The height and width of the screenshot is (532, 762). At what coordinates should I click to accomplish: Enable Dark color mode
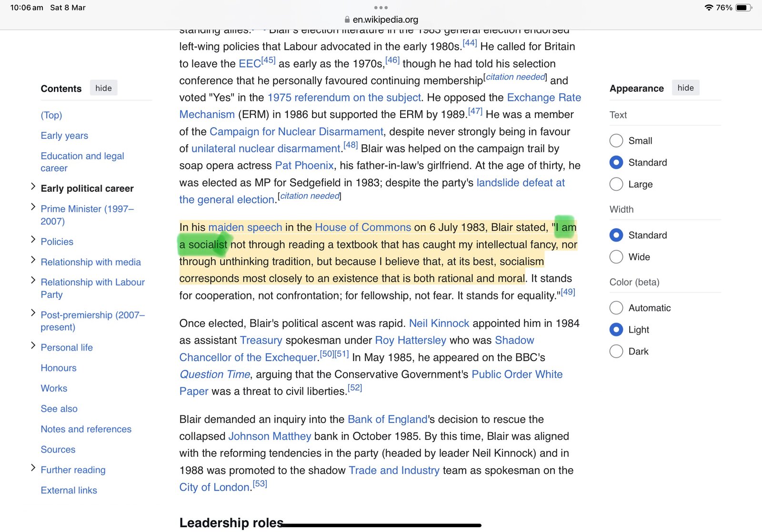tap(616, 351)
